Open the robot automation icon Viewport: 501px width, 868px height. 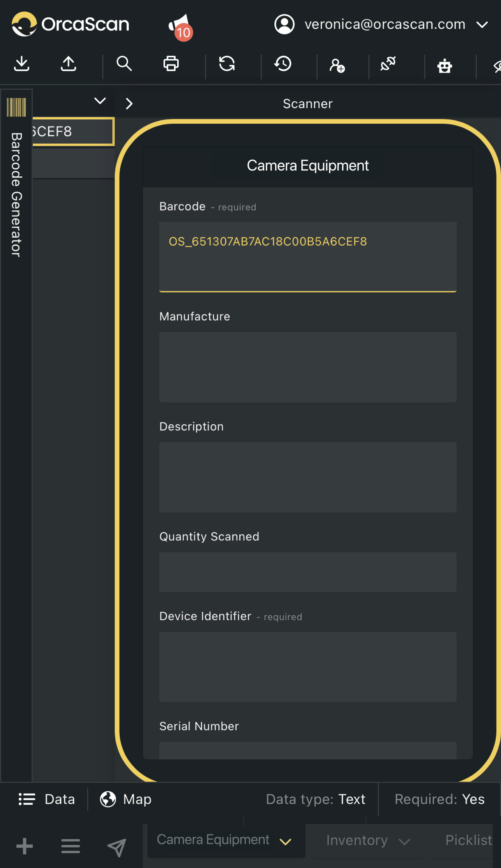[445, 66]
